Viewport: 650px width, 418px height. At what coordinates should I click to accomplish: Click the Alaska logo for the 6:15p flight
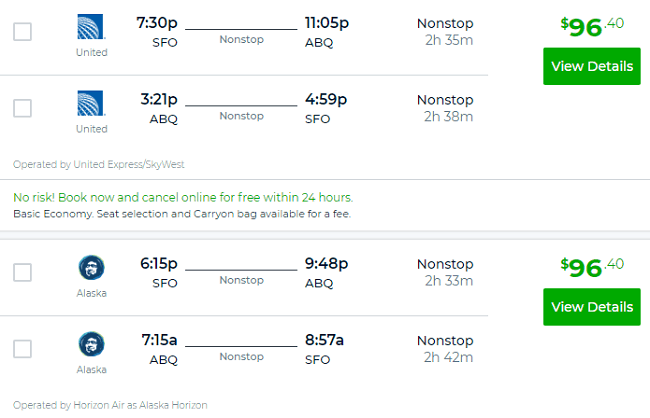[92, 267]
